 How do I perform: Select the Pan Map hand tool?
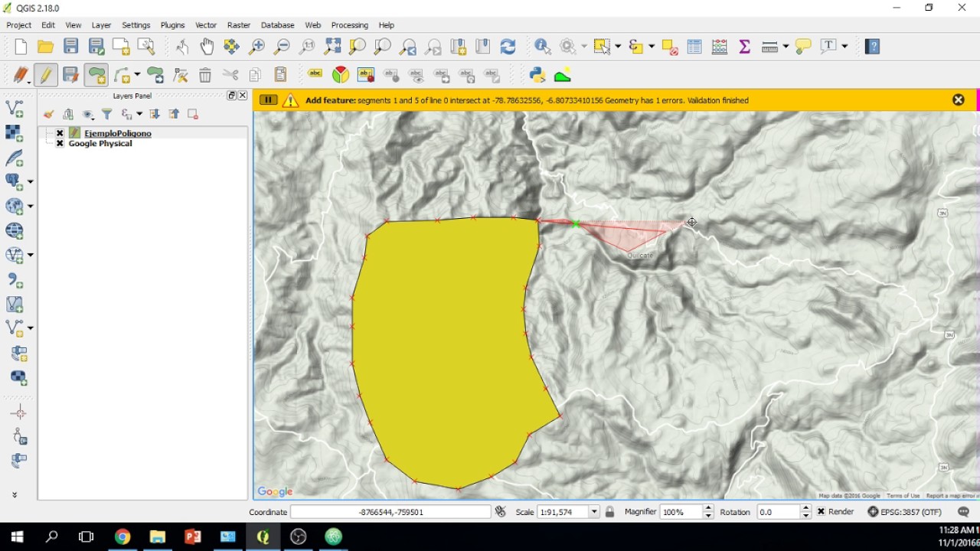click(x=207, y=47)
